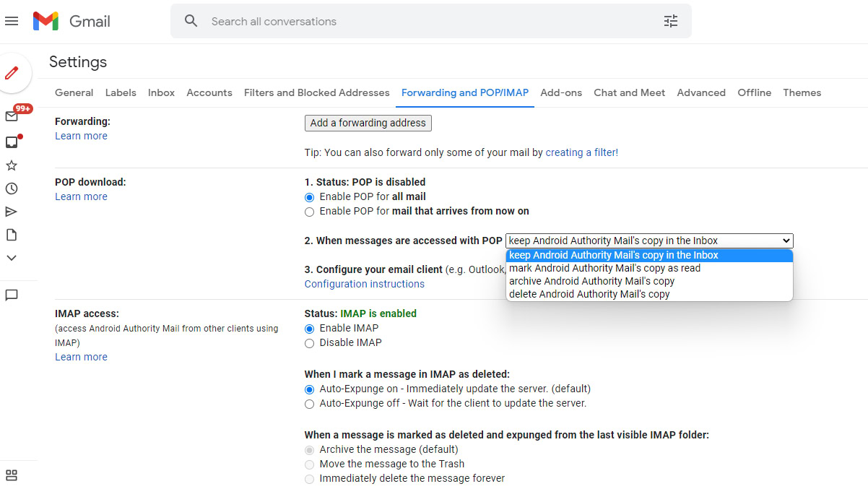Open the main menu hamburger icon
The width and height of the screenshot is (868, 489).
click(x=12, y=22)
